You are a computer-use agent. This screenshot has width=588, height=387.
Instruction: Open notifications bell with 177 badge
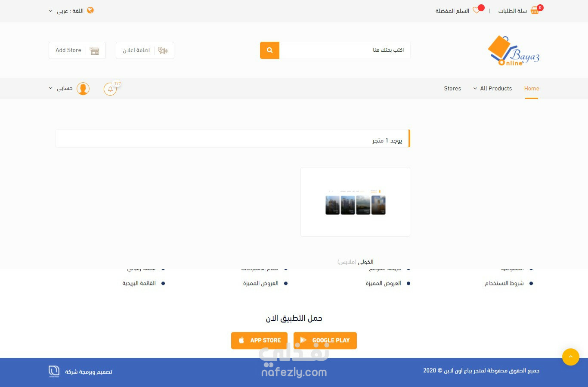pyautogui.click(x=110, y=89)
